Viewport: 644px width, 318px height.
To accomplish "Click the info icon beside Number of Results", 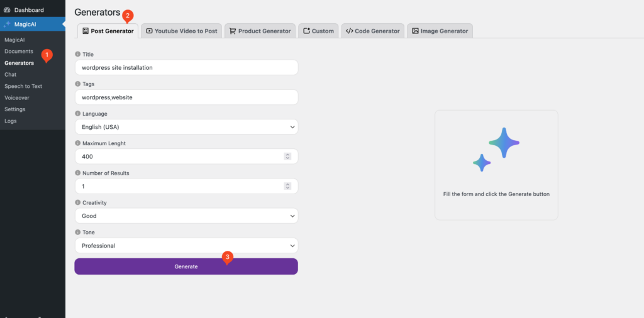I will pos(78,173).
